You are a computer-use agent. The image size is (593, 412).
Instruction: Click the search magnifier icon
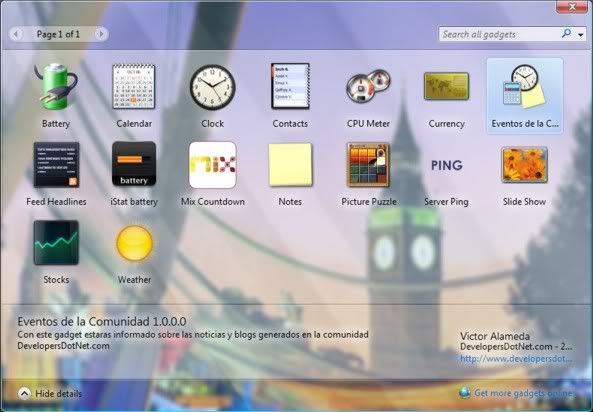[x=566, y=34]
